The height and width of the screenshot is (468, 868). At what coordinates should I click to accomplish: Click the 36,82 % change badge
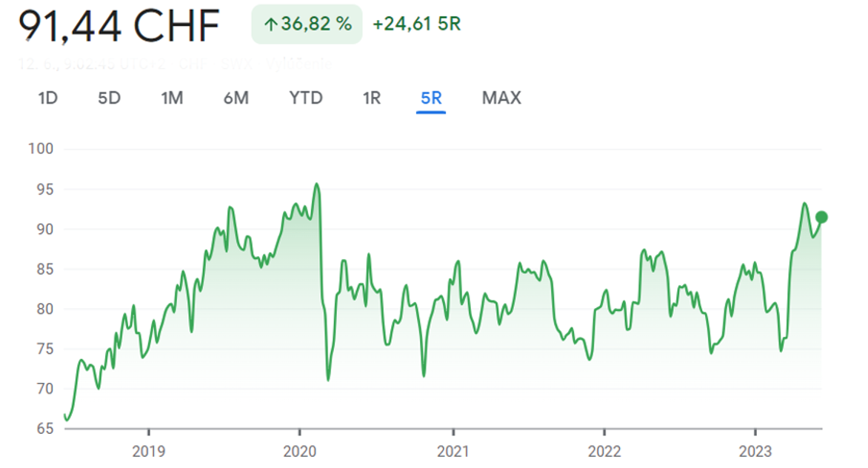[x=307, y=24]
